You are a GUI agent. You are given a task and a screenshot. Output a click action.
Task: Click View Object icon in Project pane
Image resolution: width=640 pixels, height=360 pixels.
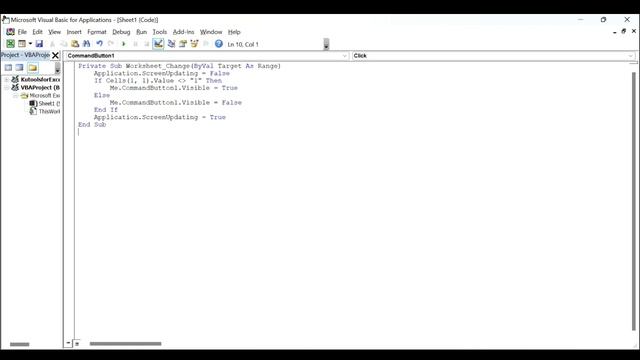tap(19, 67)
